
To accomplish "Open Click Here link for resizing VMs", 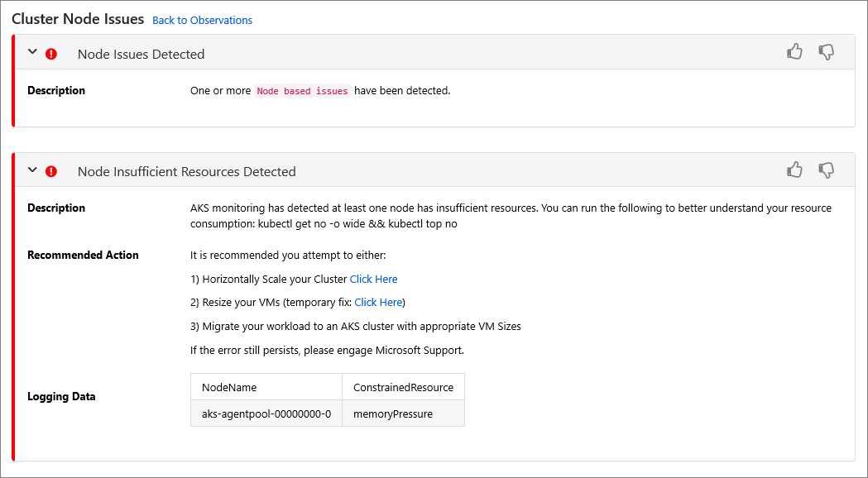I will click(378, 302).
